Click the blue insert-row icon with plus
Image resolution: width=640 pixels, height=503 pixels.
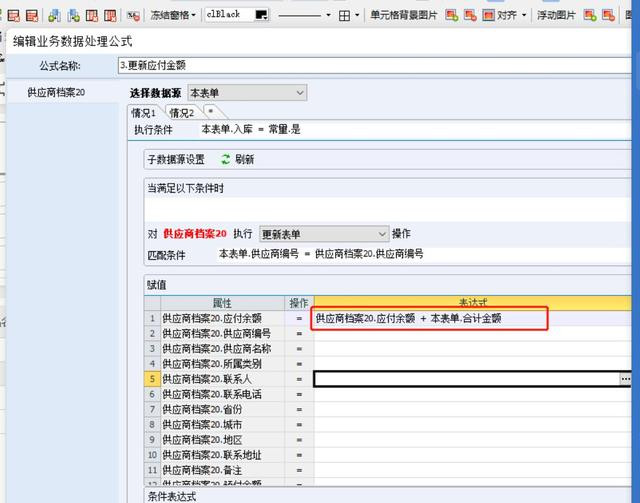coord(73,16)
